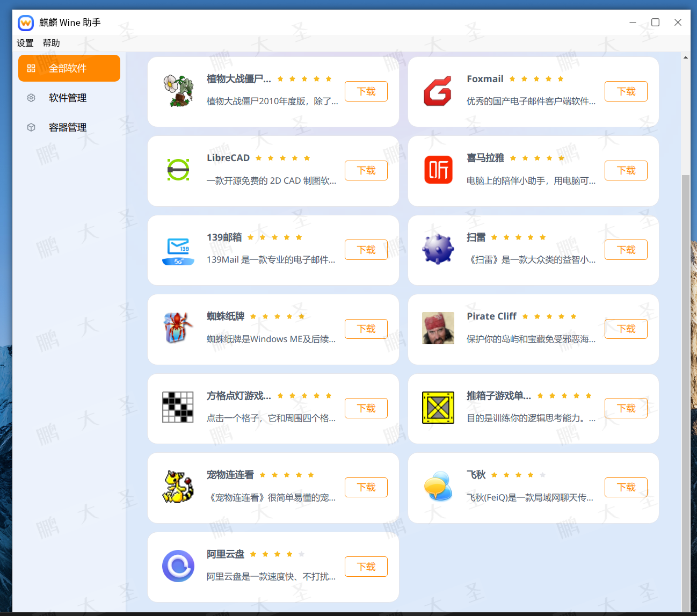The image size is (697, 616).
Task: Click the 麒麟 Wine 助手 title bar logo
Action: (26, 23)
